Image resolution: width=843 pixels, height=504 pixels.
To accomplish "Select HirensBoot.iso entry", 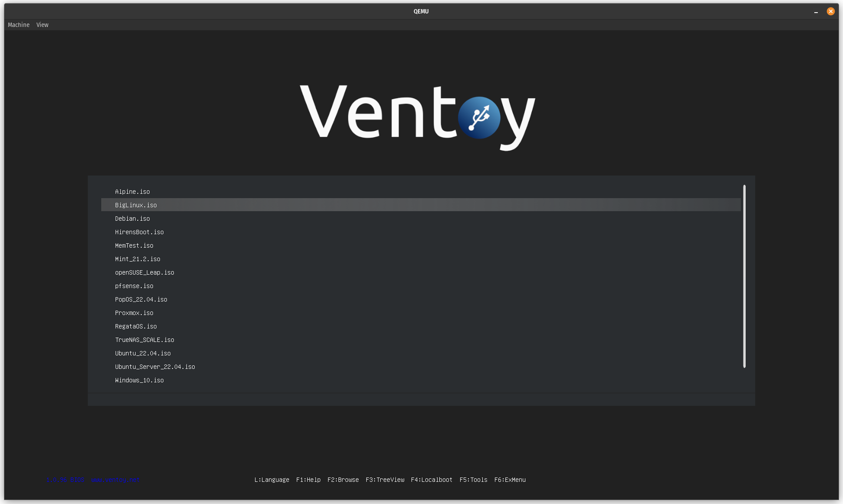I will (421, 232).
